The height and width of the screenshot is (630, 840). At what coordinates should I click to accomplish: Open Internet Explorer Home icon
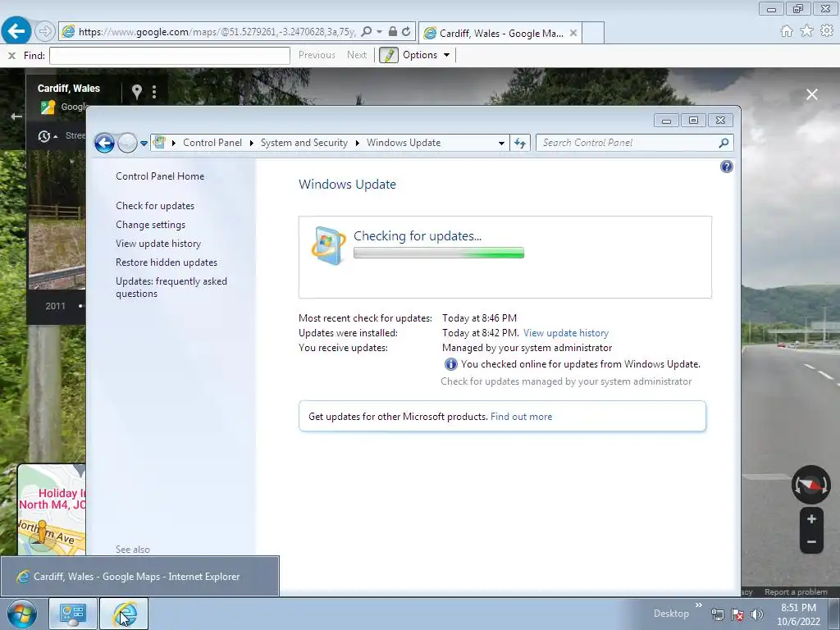pyautogui.click(x=787, y=31)
